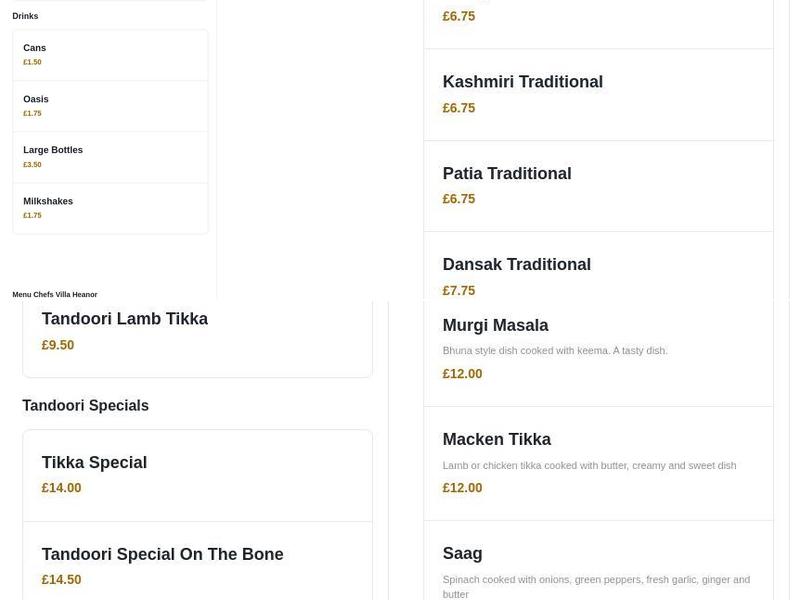Click the Drinks section heading
The image size is (800, 600).
point(24,15)
